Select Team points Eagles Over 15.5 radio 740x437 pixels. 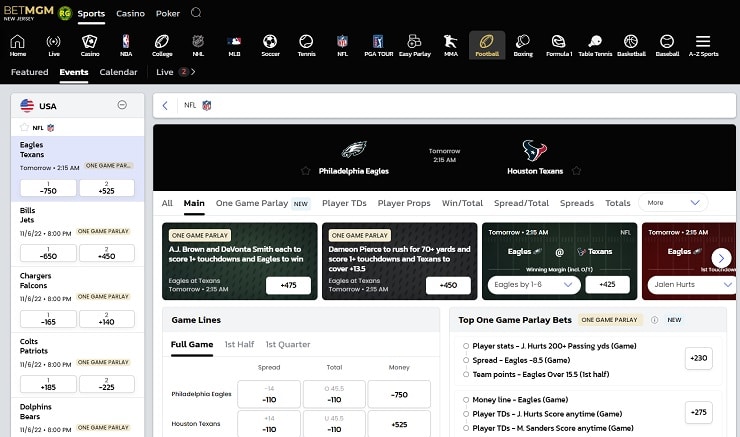pos(466,374)
